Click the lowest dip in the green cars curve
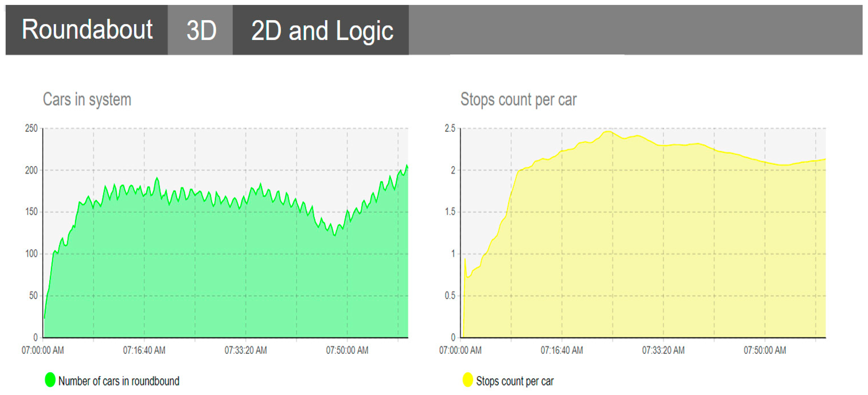The width and height of the screenshot is (868, 395). click(334, 235)
